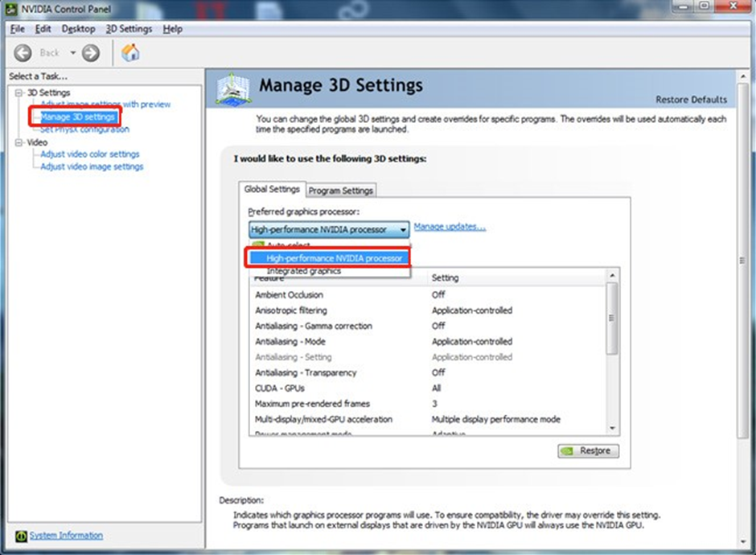Click the settings list scrollbar down arrow
This screenshot has height=555, width=756.
coord(612,428)
